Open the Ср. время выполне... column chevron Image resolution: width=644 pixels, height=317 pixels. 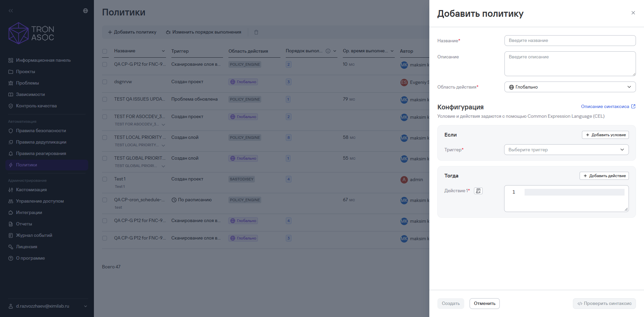[392, 51]
